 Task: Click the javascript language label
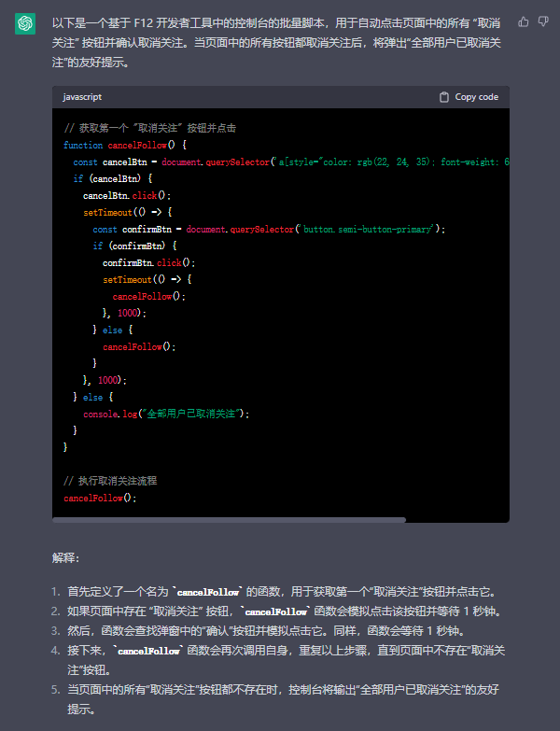coord(82,97)
